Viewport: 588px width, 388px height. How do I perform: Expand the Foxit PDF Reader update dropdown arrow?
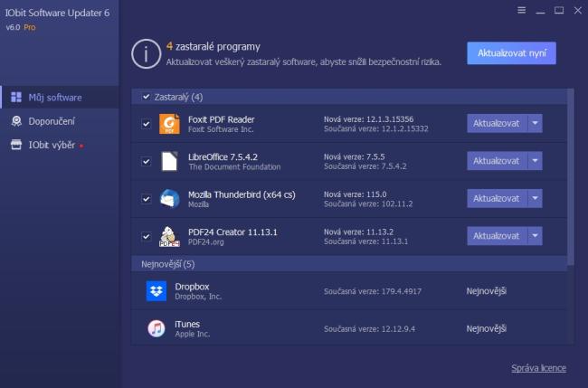coord(535,123)
